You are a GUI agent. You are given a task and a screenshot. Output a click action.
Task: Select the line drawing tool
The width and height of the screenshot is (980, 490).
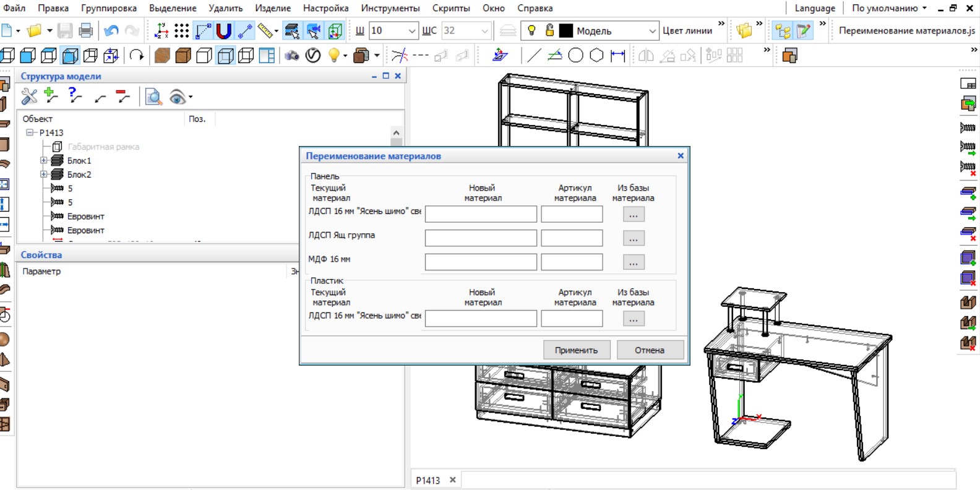click(x=533, y=56)
